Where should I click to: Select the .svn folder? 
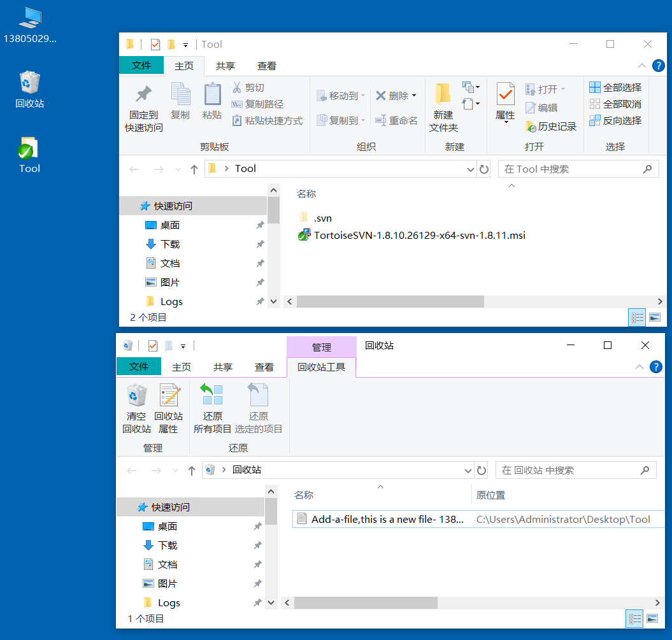[316, 218]
